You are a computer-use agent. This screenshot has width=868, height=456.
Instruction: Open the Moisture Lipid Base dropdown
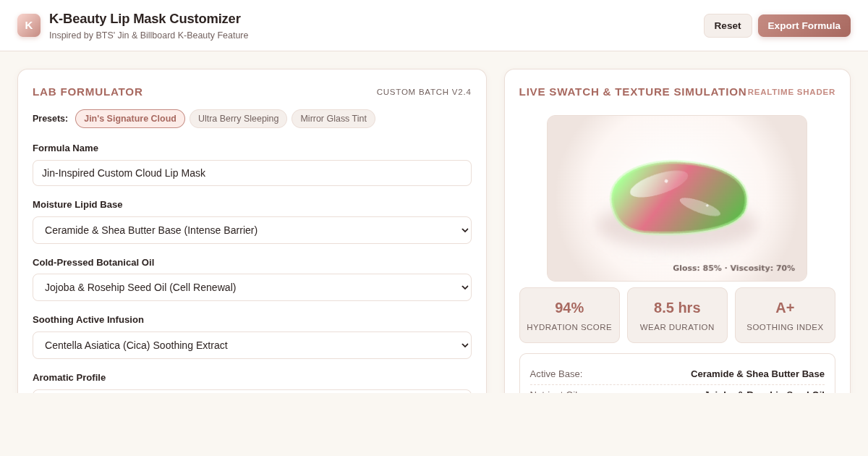point(252,230)
